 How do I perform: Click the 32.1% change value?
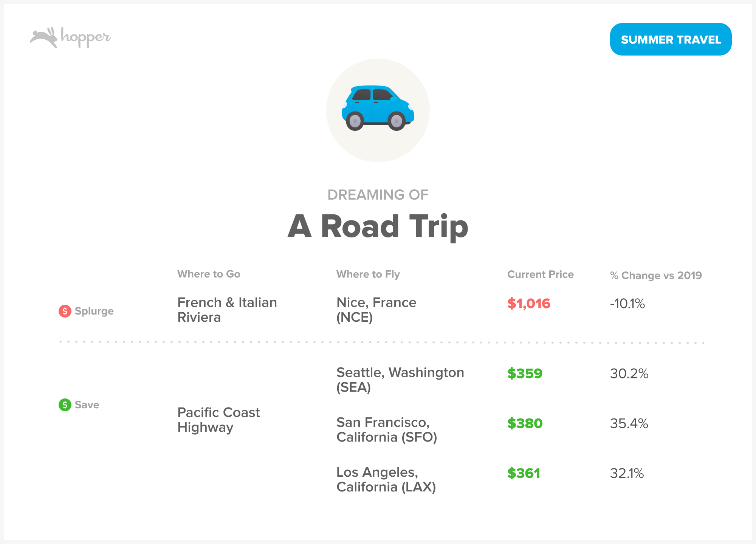click(627, 473)
